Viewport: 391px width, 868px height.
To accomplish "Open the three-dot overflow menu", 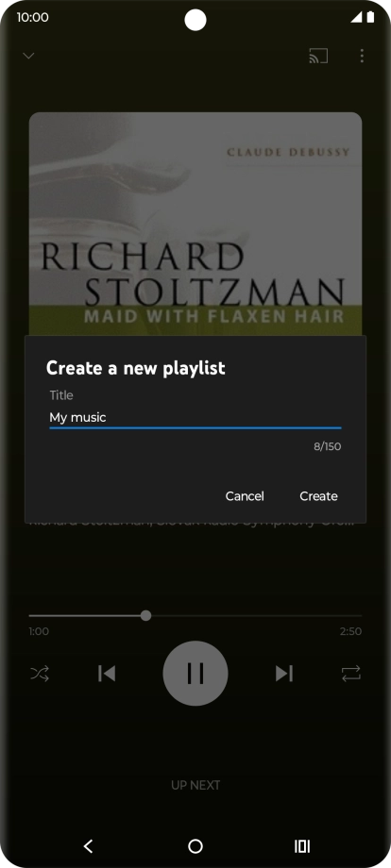I will (362, 56).
